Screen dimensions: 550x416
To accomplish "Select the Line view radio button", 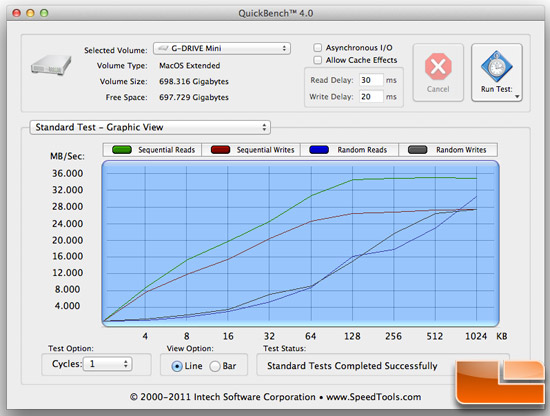I will (177, 366).
